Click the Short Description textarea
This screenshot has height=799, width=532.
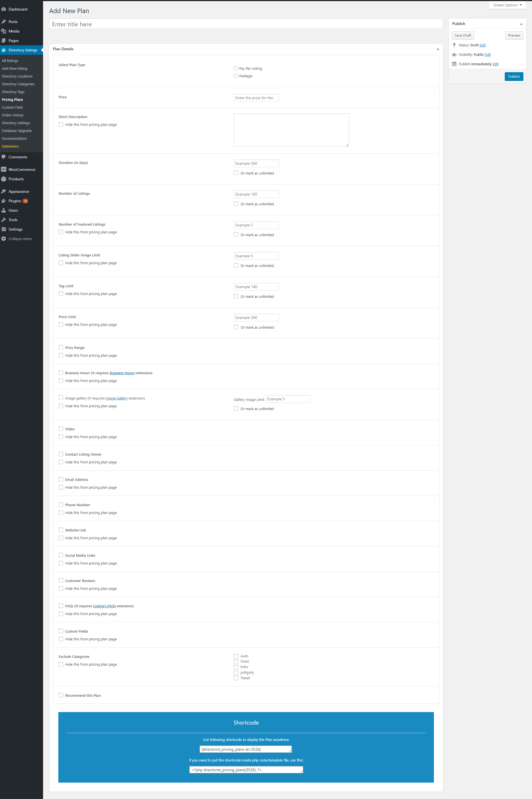click(x=291, y=130)
